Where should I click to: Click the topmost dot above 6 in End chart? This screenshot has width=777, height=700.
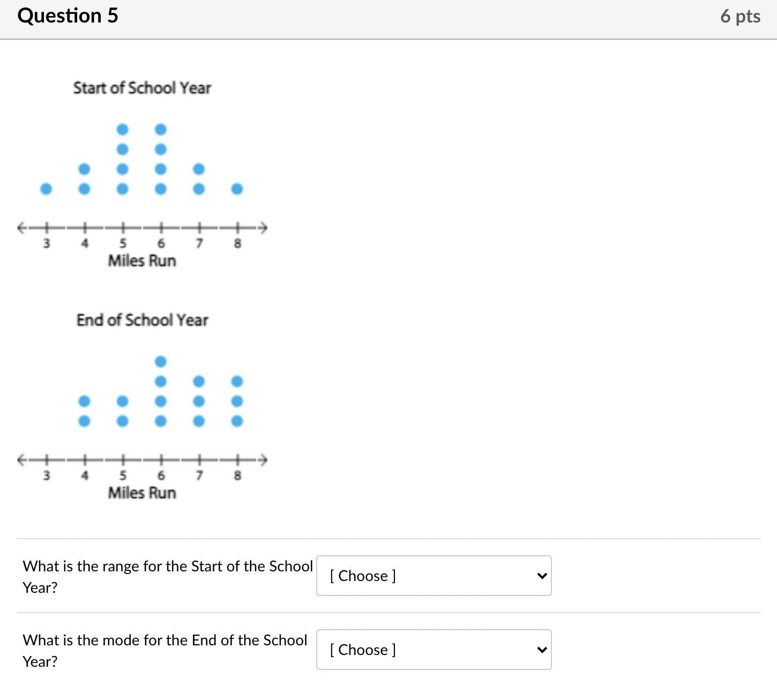tap(161, 362)
